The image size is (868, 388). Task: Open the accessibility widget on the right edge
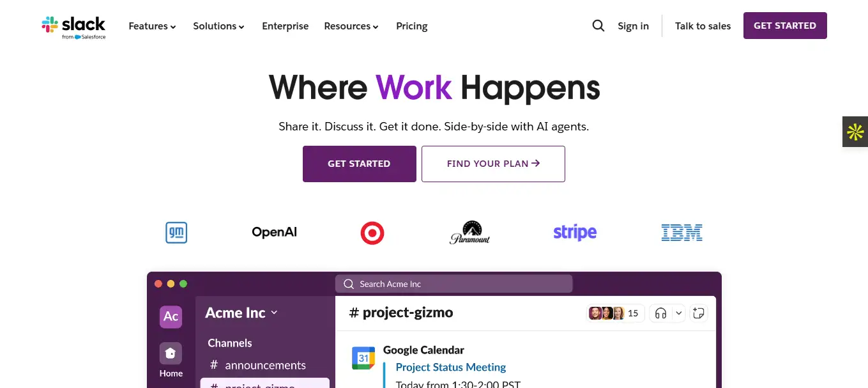tap(855, 132)
